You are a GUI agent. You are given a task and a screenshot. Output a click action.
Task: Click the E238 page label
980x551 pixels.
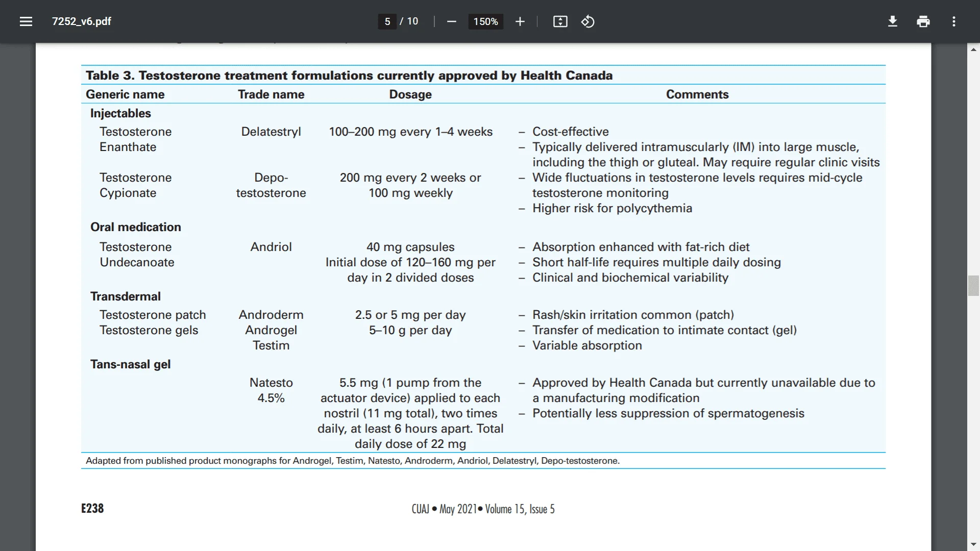coord(92,508)
